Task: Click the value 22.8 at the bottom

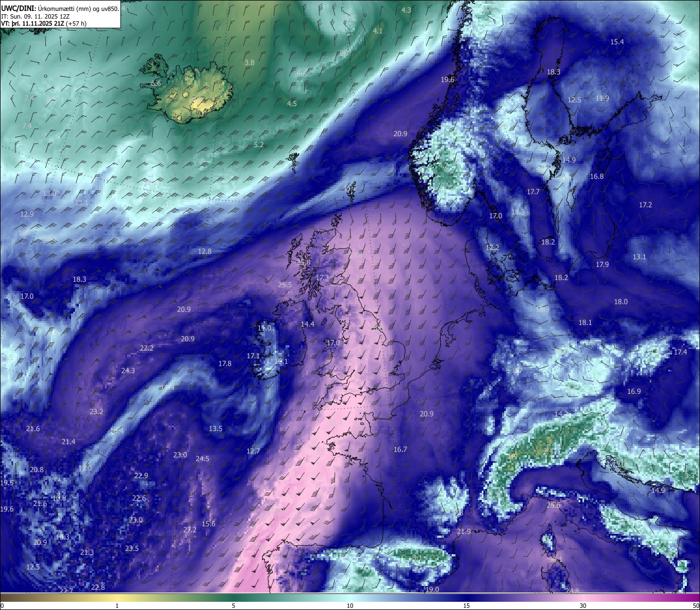Action: pyautogui.click(x=98, y=588)
